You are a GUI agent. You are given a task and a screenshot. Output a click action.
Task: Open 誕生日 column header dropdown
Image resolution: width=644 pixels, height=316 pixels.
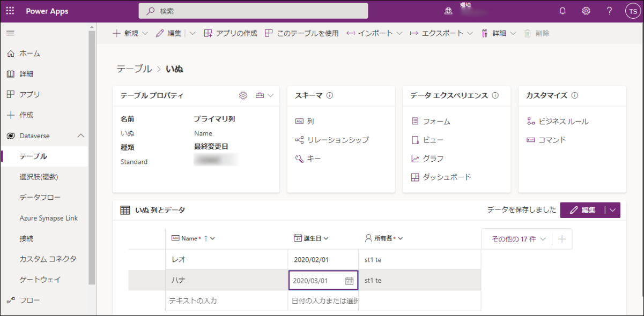point(326,238)
